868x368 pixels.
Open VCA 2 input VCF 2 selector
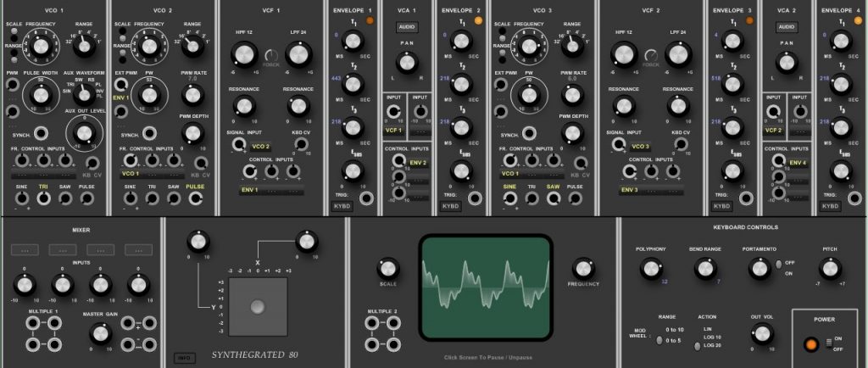tap(773, 131)
